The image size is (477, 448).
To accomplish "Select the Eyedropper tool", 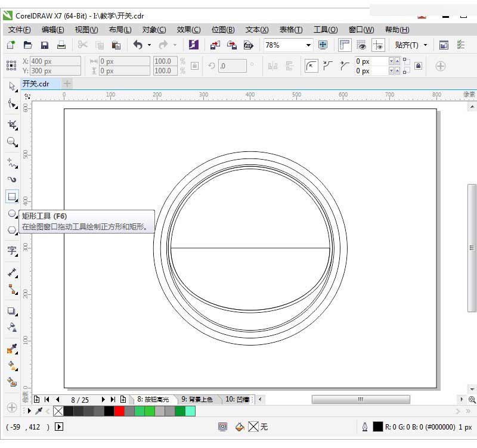I will 12,349.
